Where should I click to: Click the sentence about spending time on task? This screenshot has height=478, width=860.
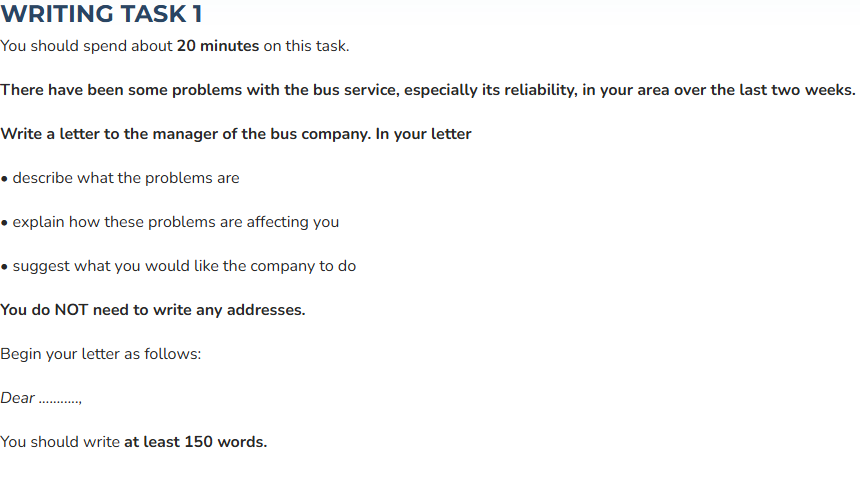[x=175, y=46]
